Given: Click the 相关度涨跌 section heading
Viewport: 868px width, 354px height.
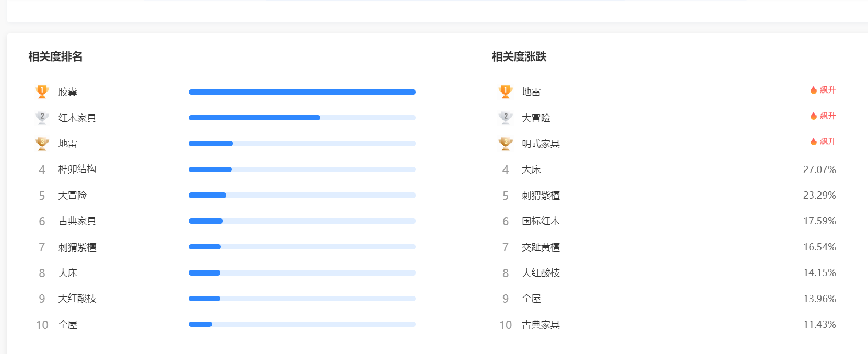Looking at the screenshot, I should click(x=519, y=56).
